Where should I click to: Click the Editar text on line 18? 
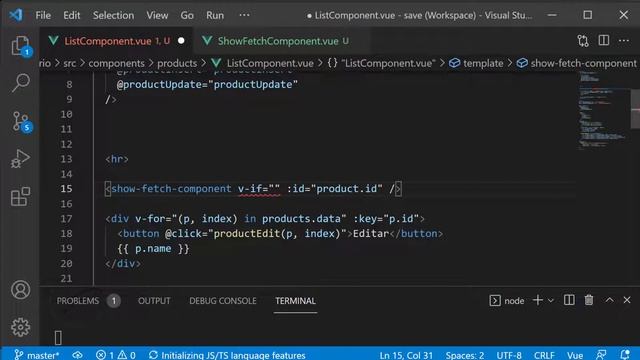371,233
